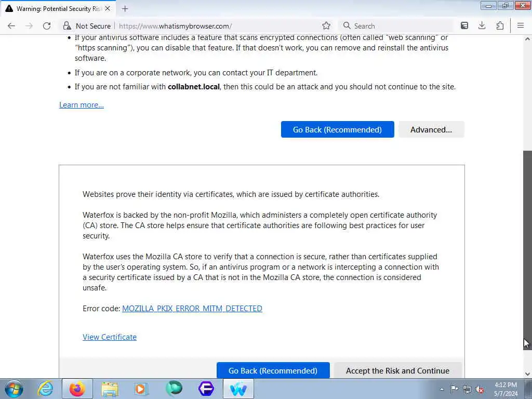Click the scrollbar up arrow
The image size is (532, 399).
pyautogui.click(x=527, y=39)
